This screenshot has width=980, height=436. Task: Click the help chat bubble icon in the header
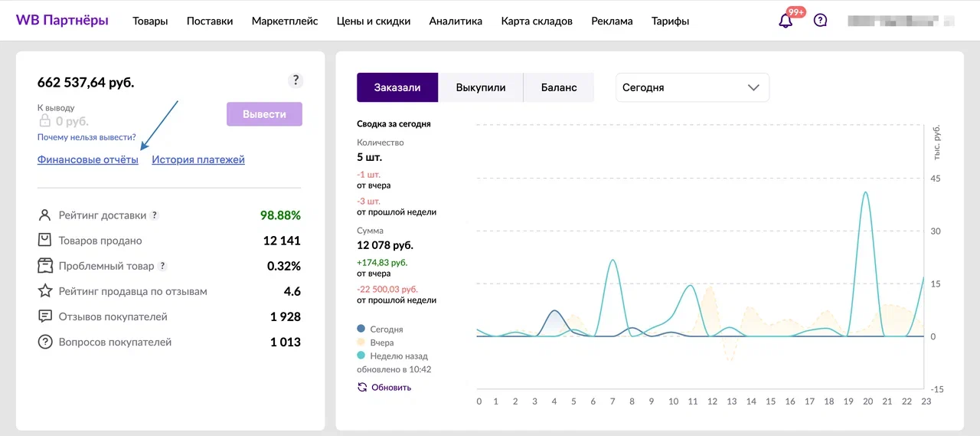click(820, 21)
